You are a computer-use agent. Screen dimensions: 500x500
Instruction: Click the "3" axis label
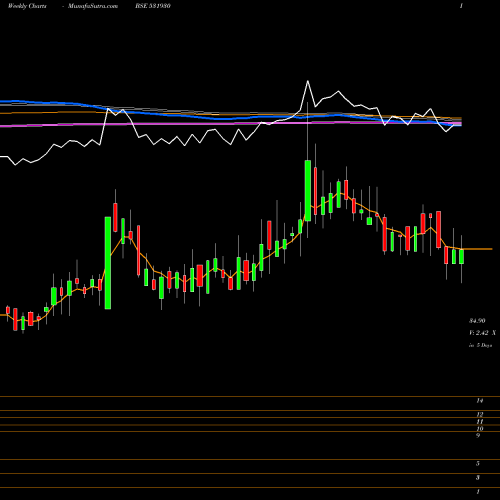[x=478, y=478]
